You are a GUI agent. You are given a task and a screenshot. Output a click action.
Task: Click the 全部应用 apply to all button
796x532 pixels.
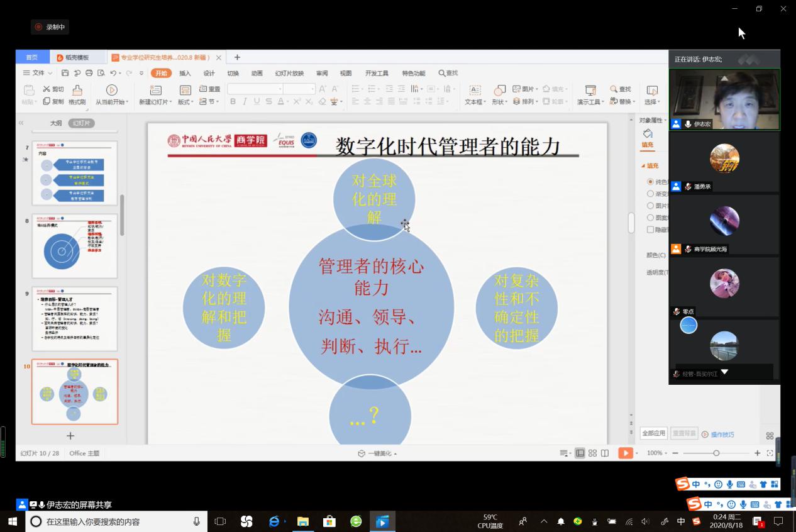[653, 433]
